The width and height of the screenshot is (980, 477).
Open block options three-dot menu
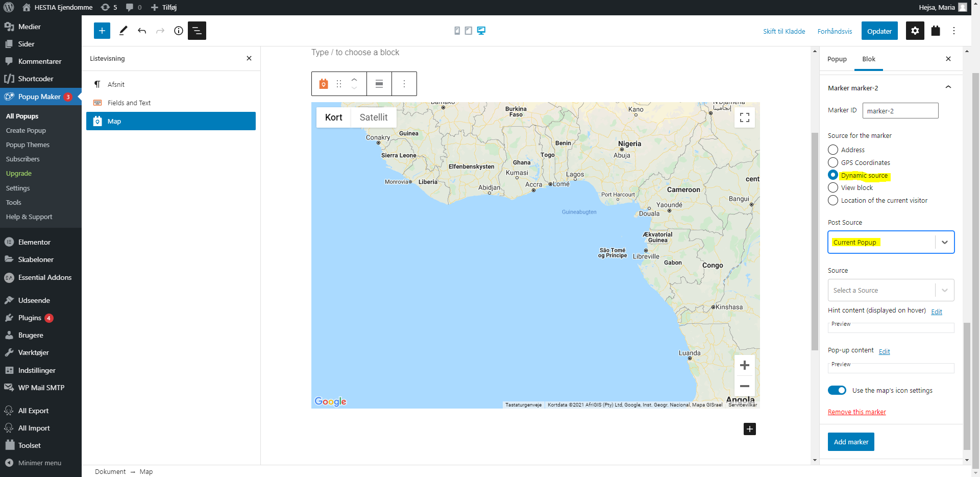[404, 84]
